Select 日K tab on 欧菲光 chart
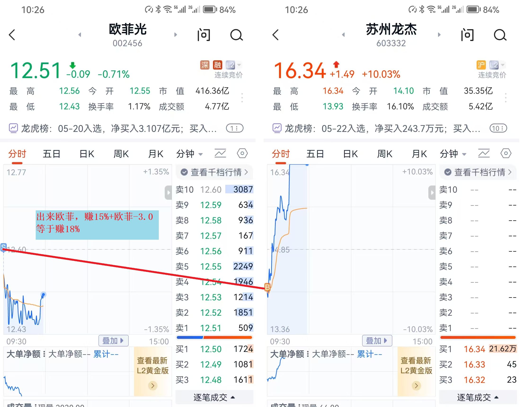Image resolution: width=532 pixels, height=407 pixels. [87, 154]
